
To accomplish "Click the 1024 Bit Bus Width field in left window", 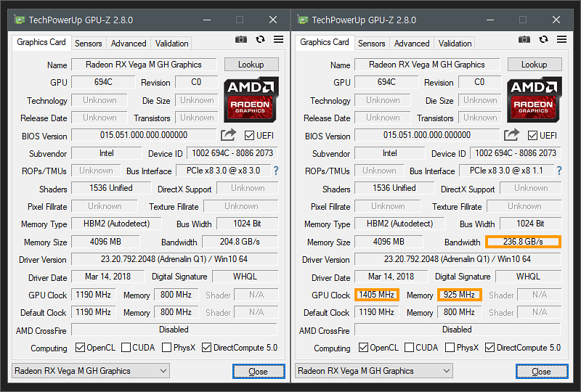I will pos(247,224).
